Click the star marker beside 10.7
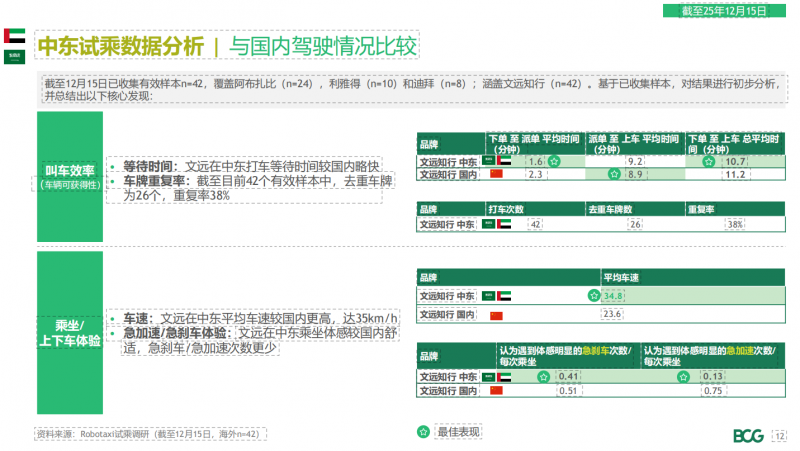 click(x=708, y=161)
